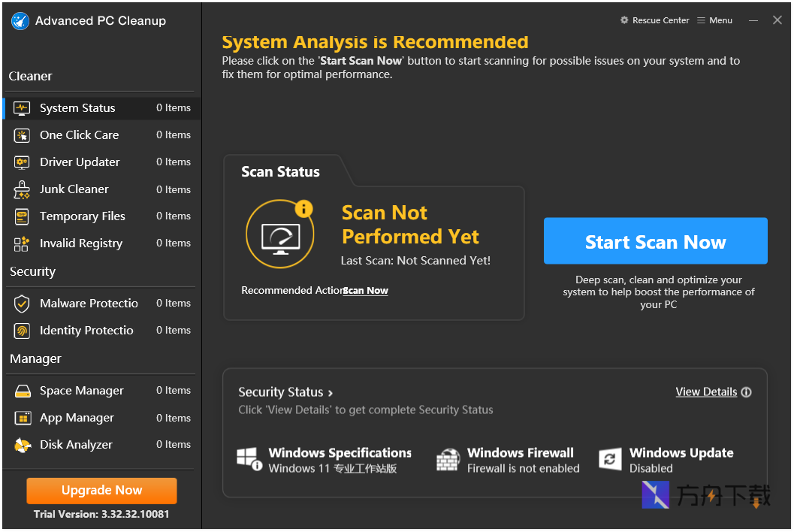Click the Rescue Center gear icon
The width and height of the screenshot is (794, 532).
pyautogui.click(x=624, y=20)
